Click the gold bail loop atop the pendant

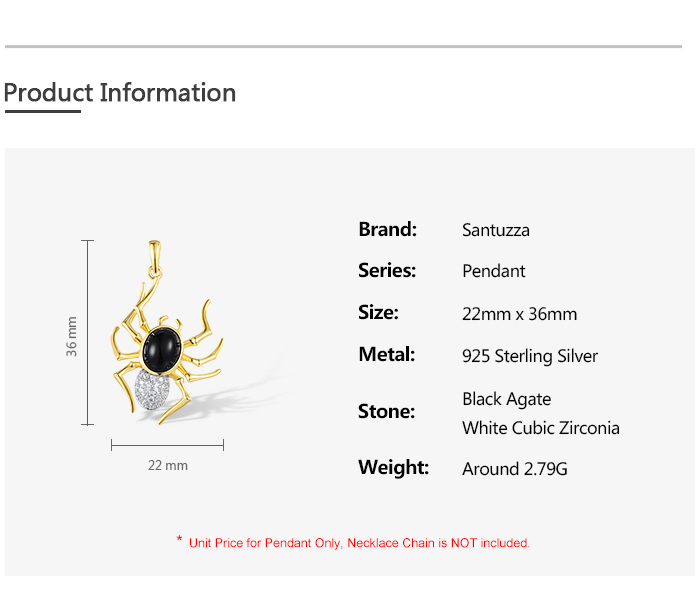pos(155,256)
